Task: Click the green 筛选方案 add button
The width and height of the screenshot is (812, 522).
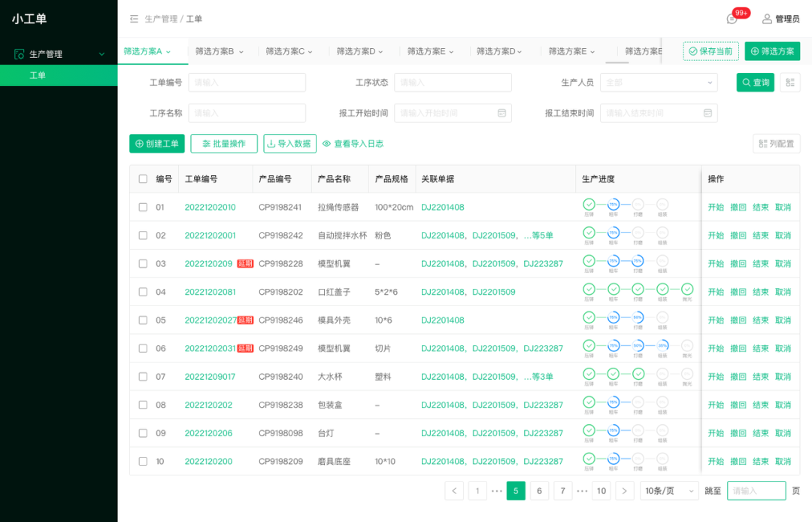Action: [772, 51]
